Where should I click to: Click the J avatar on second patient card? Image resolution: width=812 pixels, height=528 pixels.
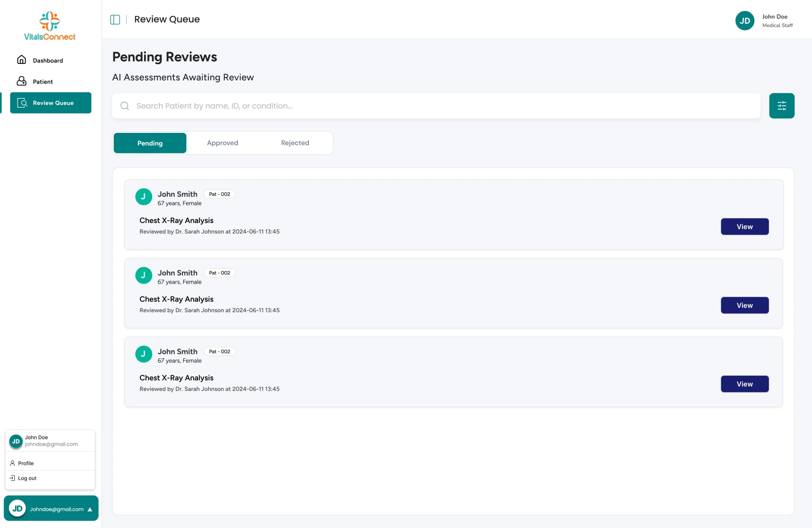click(x=144, y=275)
